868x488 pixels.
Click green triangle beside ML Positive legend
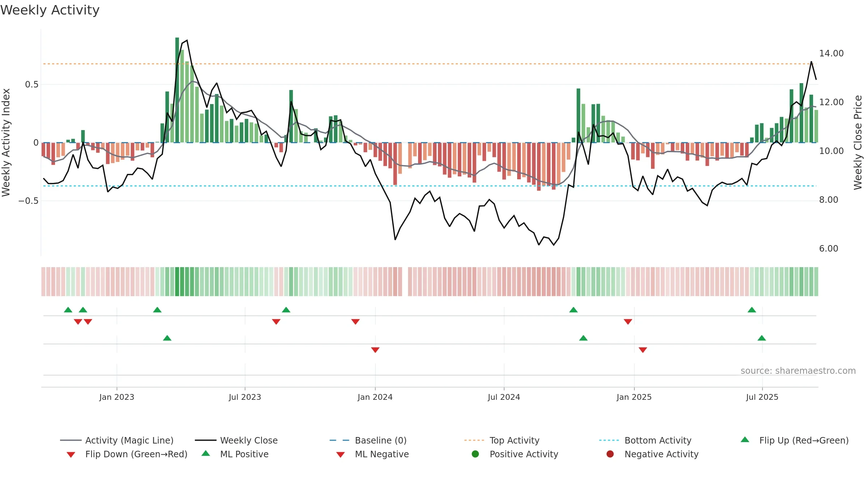click(206, 453)
